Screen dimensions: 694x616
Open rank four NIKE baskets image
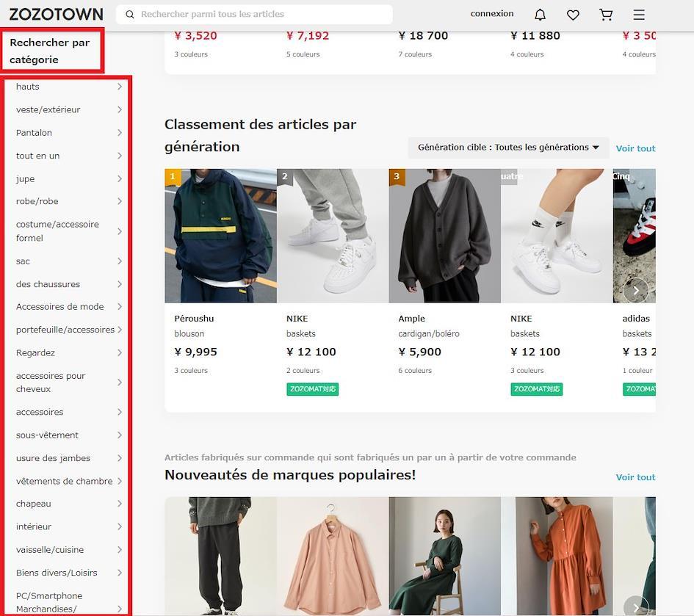(x=557, y=236)
